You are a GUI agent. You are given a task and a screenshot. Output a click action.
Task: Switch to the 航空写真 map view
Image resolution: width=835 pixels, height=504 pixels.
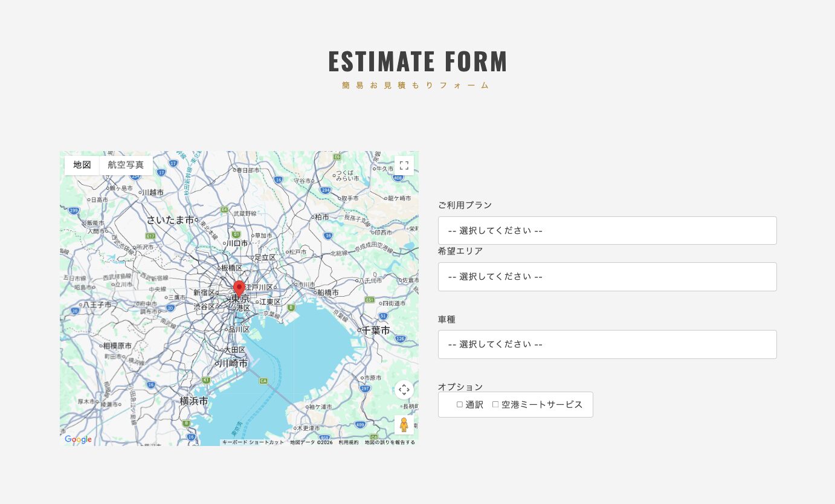coord(126,165)
